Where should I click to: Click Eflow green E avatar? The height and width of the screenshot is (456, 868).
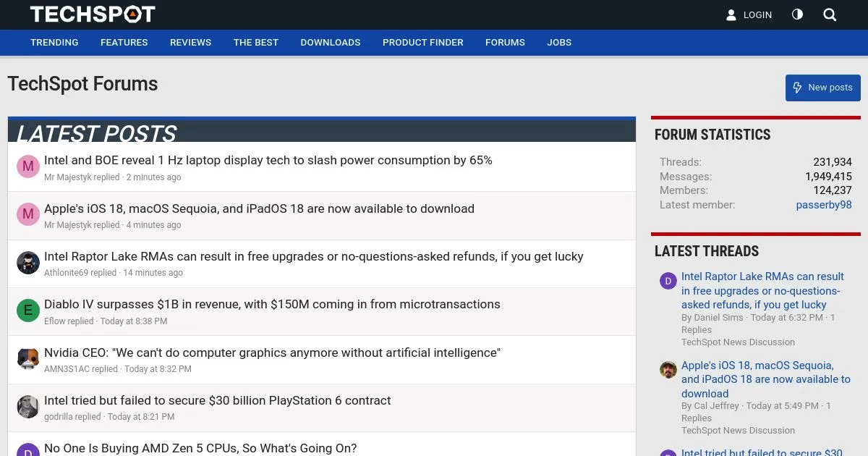pyautogui.click(x=28, y=311)
